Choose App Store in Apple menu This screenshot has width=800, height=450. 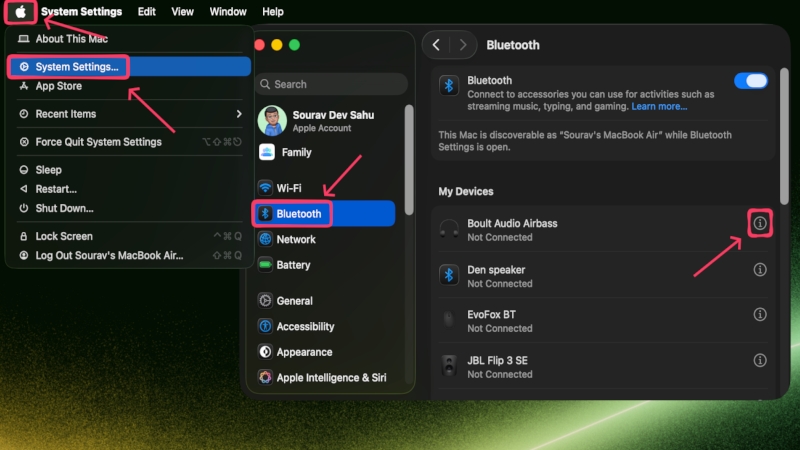click(x=129, y=86)
